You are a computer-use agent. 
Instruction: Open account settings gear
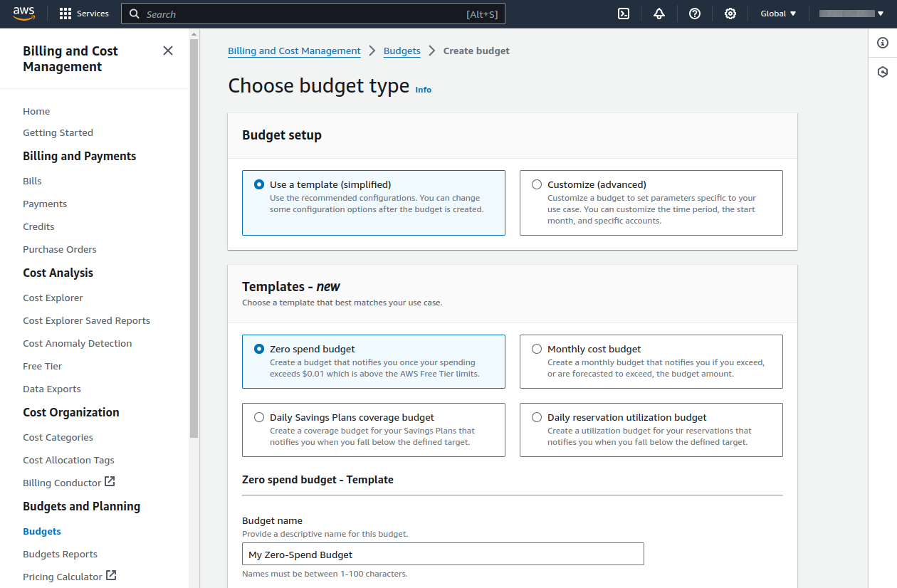730,13
